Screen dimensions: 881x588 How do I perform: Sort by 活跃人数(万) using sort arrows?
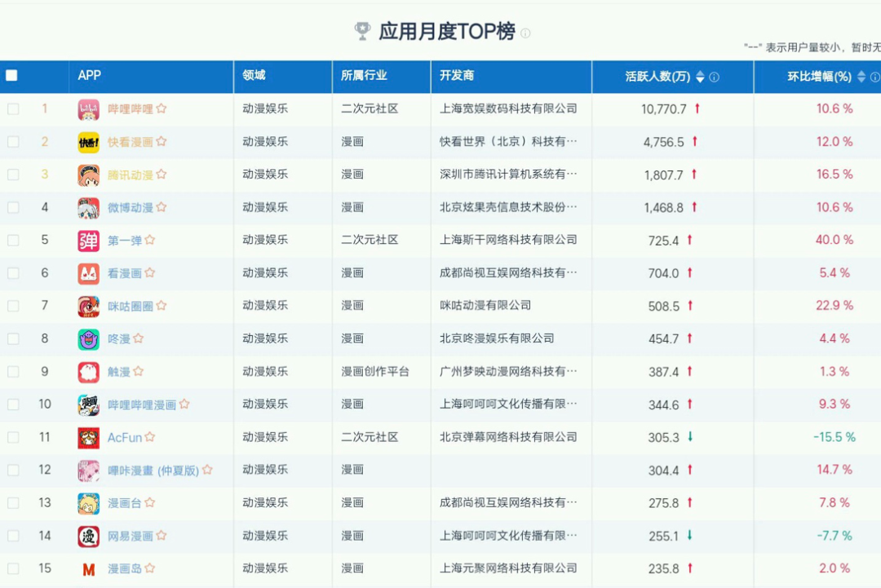coord(700,77)
